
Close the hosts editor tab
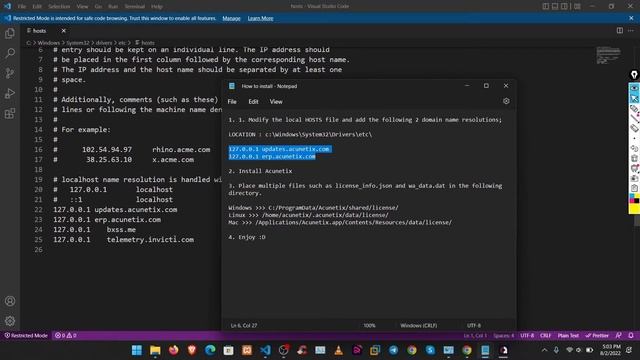[64, 31]
